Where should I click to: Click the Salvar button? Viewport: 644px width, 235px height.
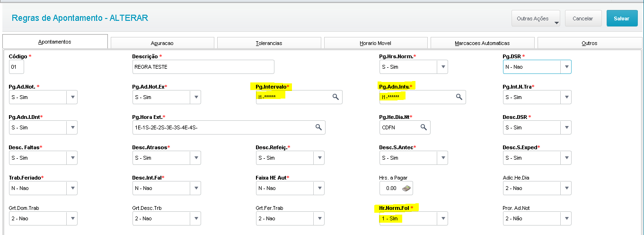click(621, 18)
